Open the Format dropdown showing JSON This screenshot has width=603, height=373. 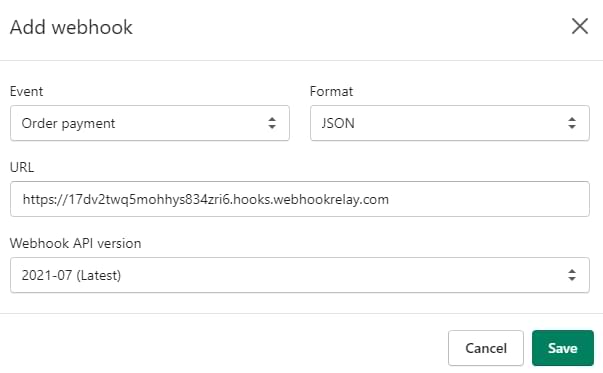pyautogui.click(x=450, y=123)
